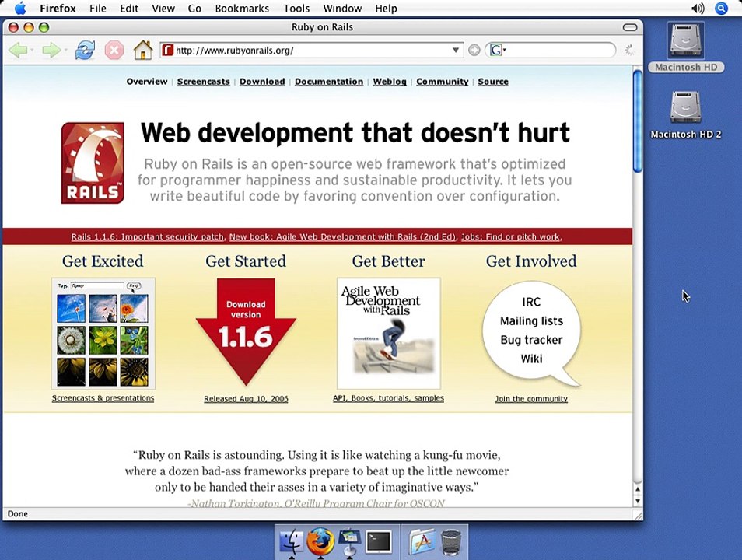Open the Firefox application menu
This screenshot has width=742, height=560.
click(x=58, y=9)
